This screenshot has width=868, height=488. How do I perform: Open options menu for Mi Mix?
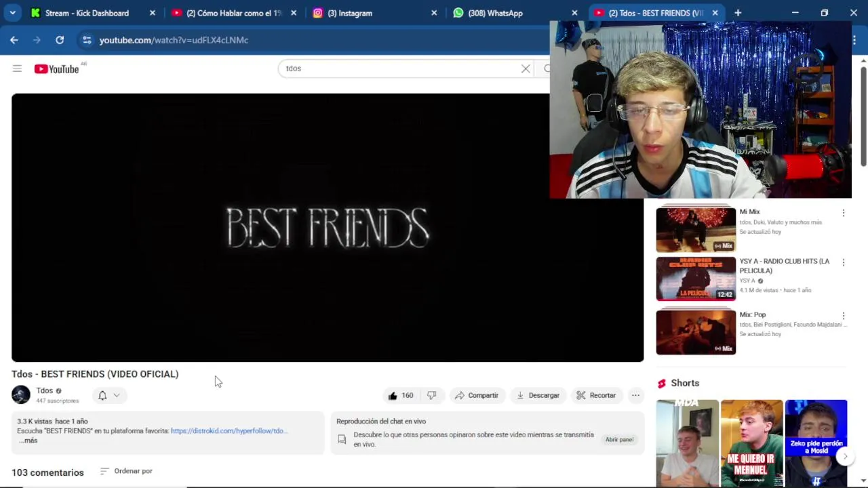coord(843,213)
